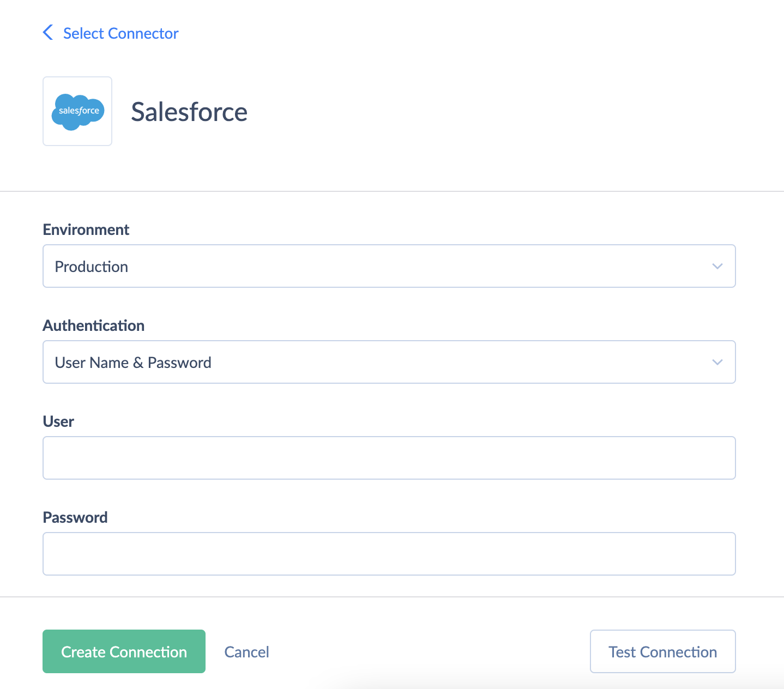Click the Password field label
The width and height of the screenshot is (784, 689).
click(75, 517)
